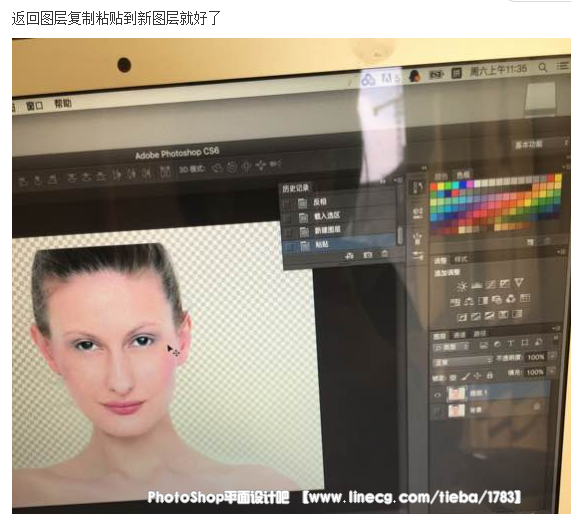Pick the white swatch in top row

pos(477,184)
